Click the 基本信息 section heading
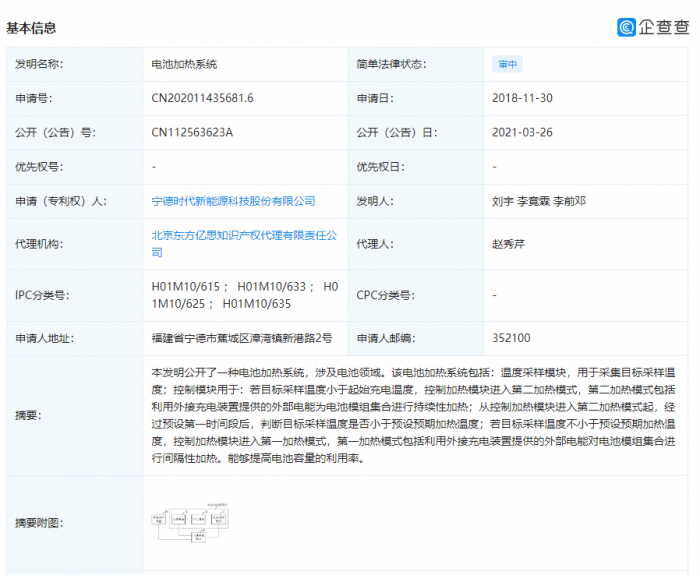 click(x=32, y=28)
